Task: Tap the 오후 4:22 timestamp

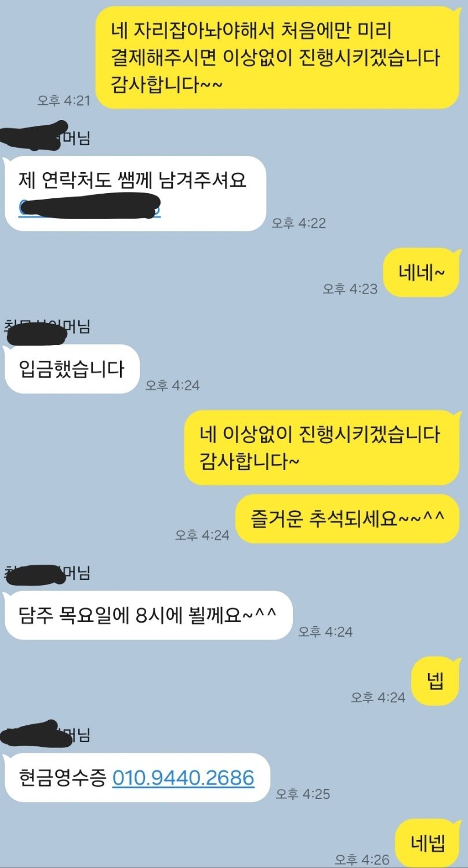Action: coord(299,223)
